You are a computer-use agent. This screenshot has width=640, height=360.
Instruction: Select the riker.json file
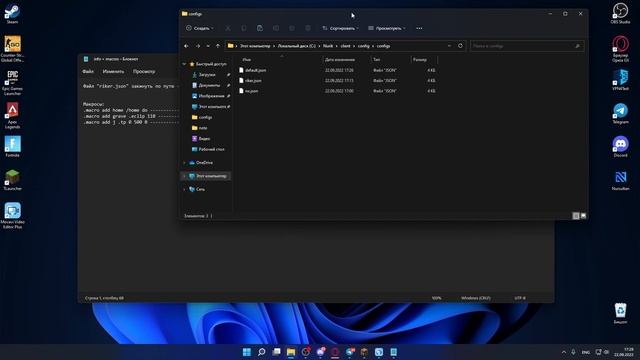pos(253,80)
